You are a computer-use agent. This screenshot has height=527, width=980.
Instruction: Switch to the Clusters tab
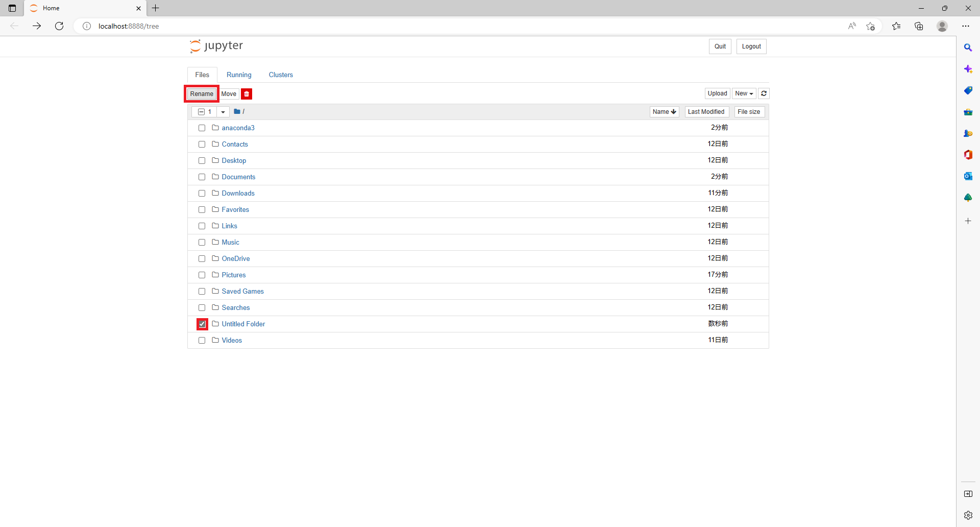[281, 75]
